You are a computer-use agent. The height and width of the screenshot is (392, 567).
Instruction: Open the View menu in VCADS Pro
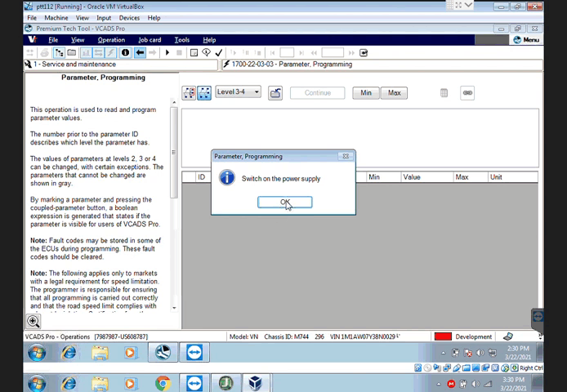point(78,40)
